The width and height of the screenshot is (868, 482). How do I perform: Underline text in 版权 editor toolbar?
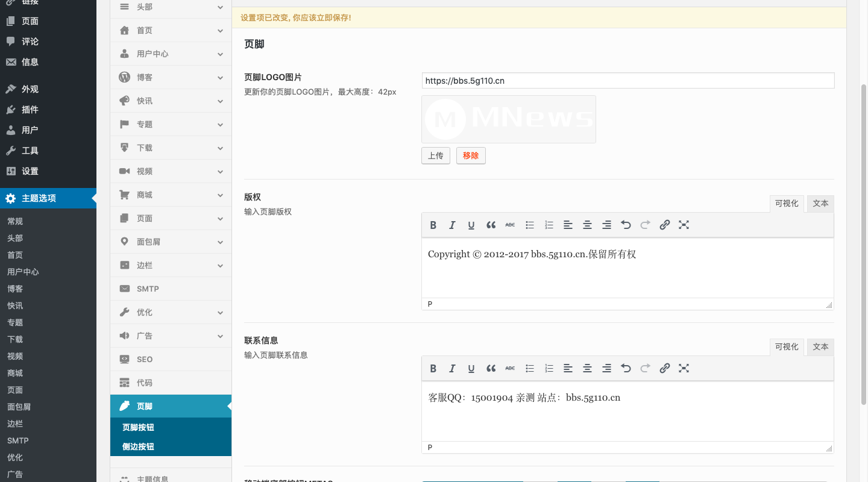[x=471, y=225]
